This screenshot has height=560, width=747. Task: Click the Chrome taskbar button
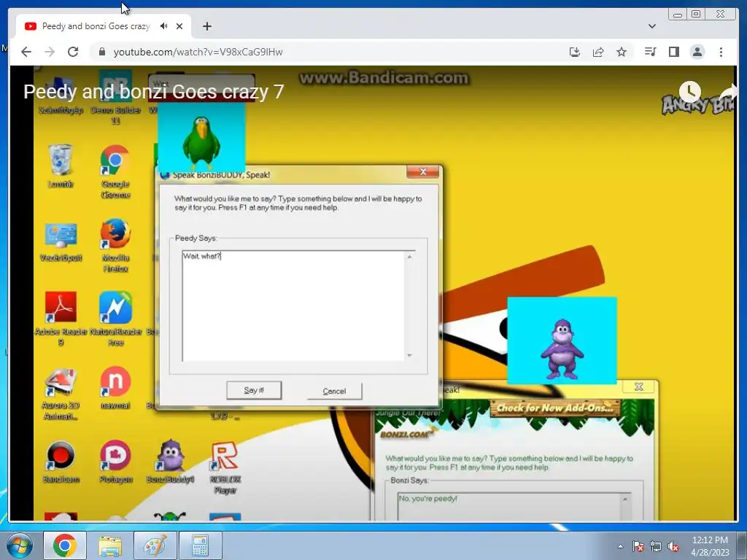click(x=65, y=545)
